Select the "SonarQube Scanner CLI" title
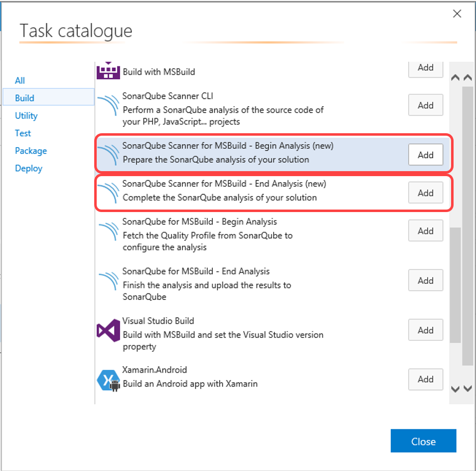The height and width of the screenshot is (471, 476). pos(168,96)
